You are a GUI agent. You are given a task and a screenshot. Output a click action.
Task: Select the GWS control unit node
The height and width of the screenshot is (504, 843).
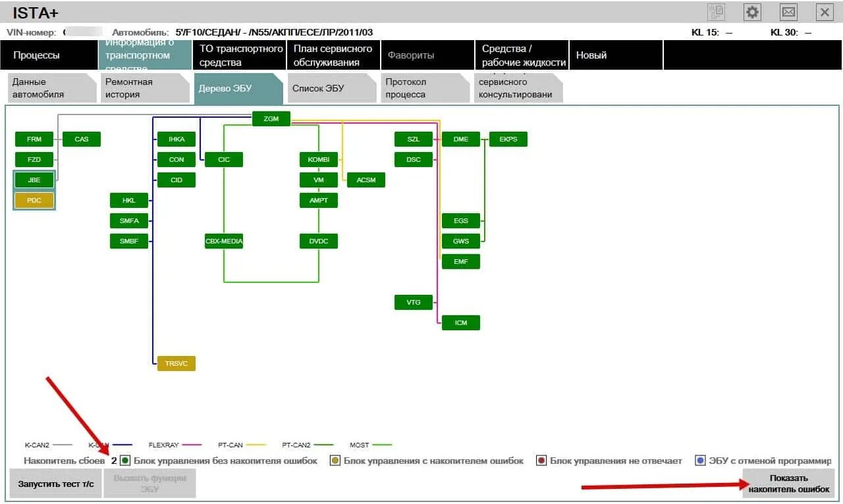coord(461,241)
